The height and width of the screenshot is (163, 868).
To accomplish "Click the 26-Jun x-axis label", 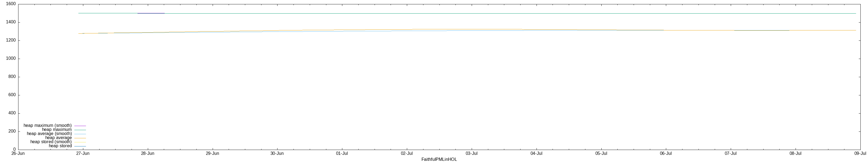I will coord(18,153).
